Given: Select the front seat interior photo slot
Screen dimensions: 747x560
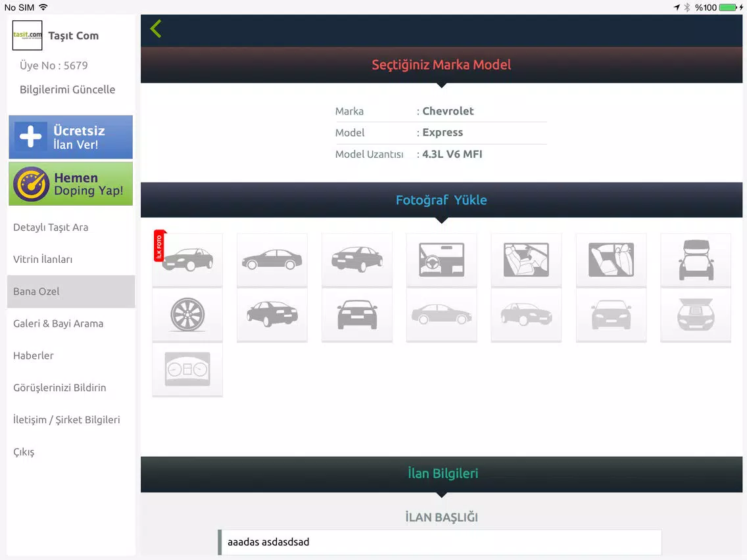Looking at the screenshot, I should 527,260.
